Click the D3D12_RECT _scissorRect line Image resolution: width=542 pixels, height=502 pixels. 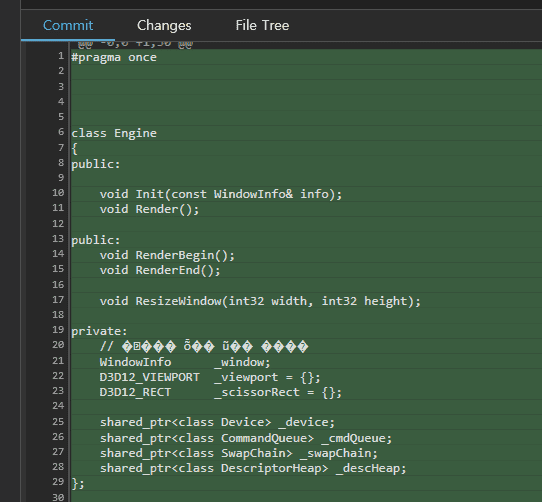tap(221, 392)
